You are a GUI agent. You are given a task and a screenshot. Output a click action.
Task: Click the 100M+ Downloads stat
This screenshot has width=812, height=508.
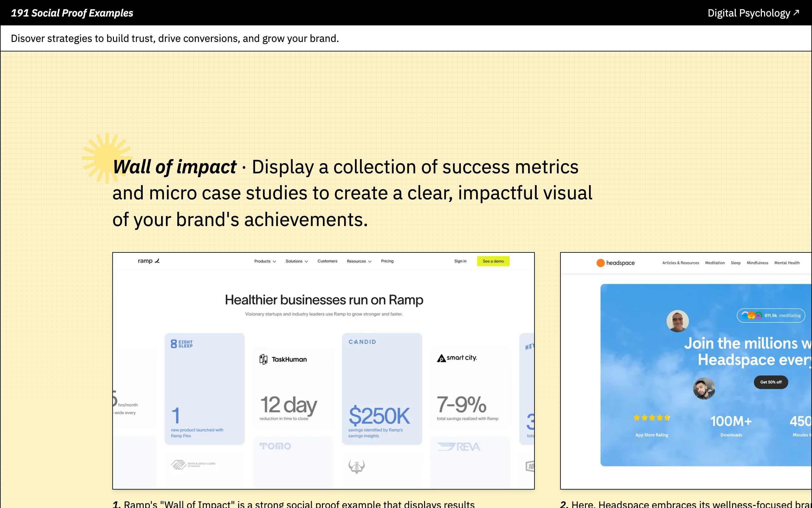[x=731, y=426]
